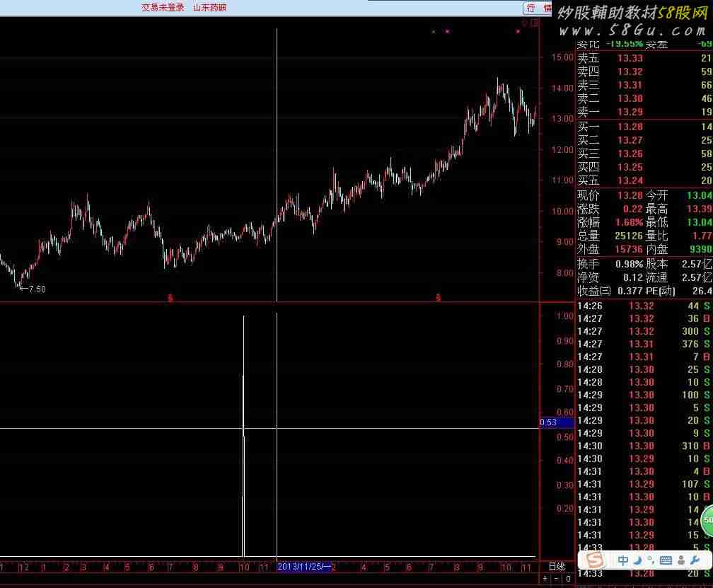Toggle Chinese input mode on Sogou bar
Viewport: 713px width, 588px height.
tap(623, 561)
